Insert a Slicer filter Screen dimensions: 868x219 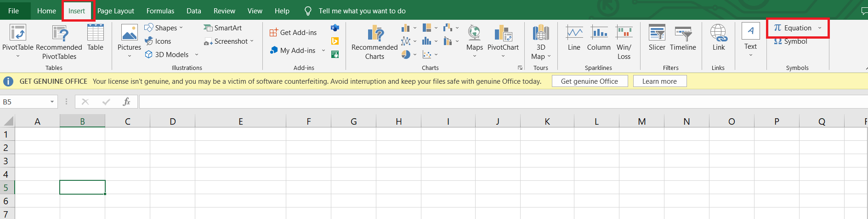click(657, 38)
